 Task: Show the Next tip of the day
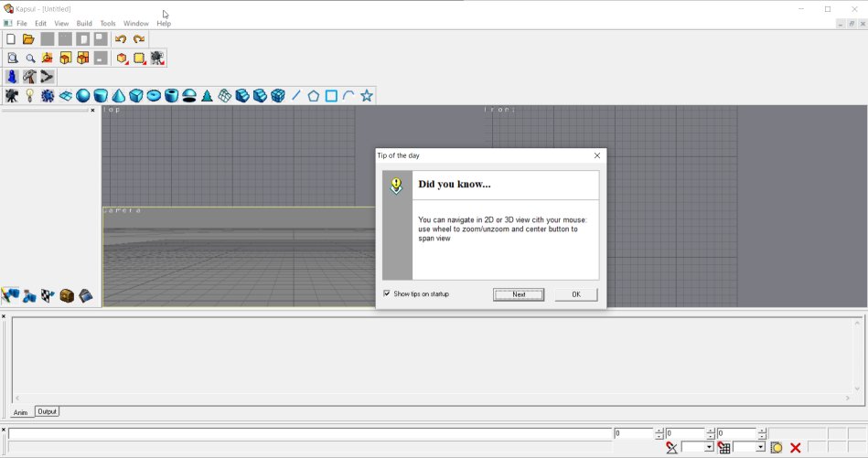click(x=519, y=294)
